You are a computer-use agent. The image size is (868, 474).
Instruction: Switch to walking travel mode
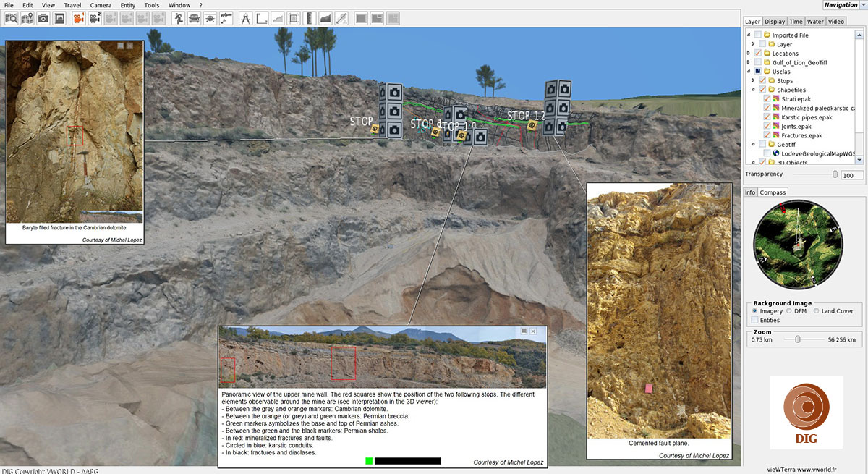(178, 18)
